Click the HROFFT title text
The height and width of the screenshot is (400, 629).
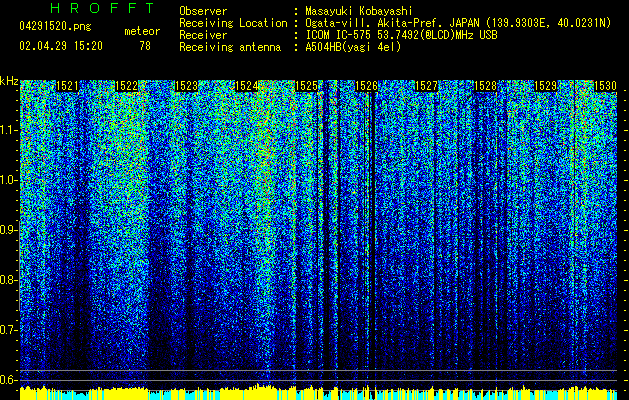pos(103,8)
